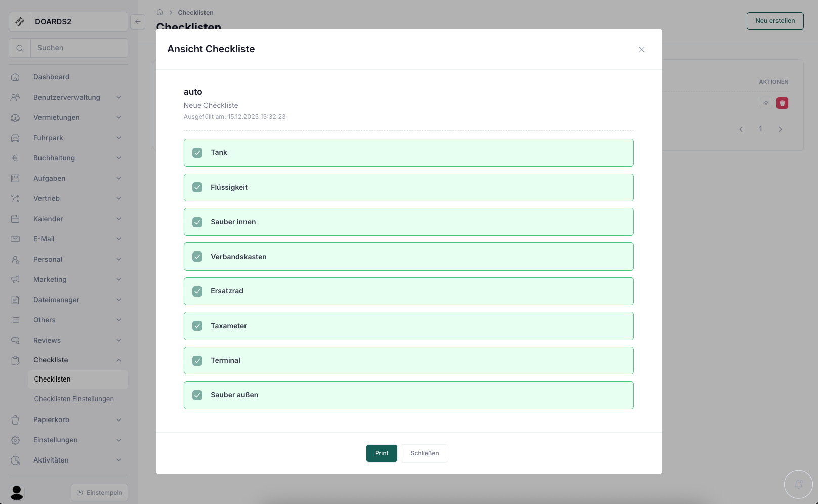Open Checklisten Einstellungen
Image resolution: width=818 pixels, height=504 pixels.
pos(74,399)
